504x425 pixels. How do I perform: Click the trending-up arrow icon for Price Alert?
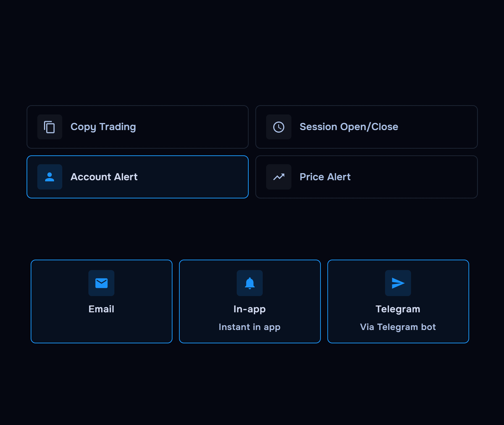[279, 177]
